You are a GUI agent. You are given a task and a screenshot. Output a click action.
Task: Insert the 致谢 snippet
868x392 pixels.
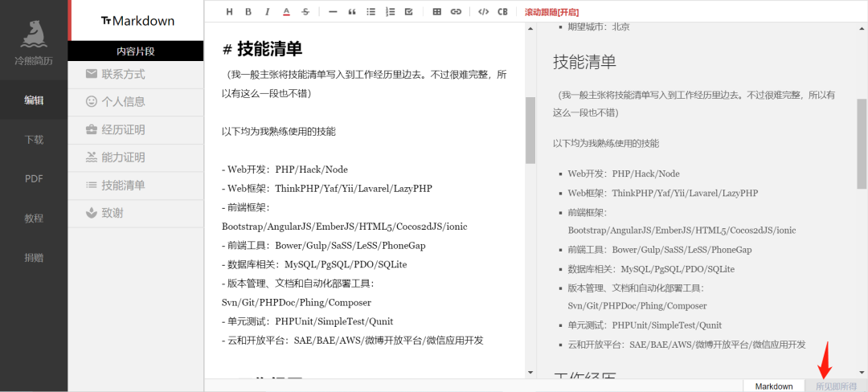coord(136,213)
